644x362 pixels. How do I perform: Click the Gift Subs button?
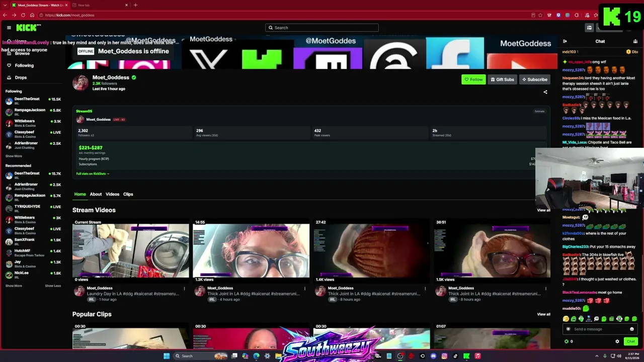[502, 79]
